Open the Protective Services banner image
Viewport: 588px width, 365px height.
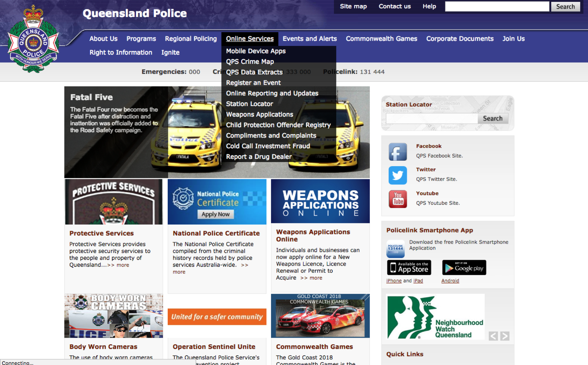point(114,202)
